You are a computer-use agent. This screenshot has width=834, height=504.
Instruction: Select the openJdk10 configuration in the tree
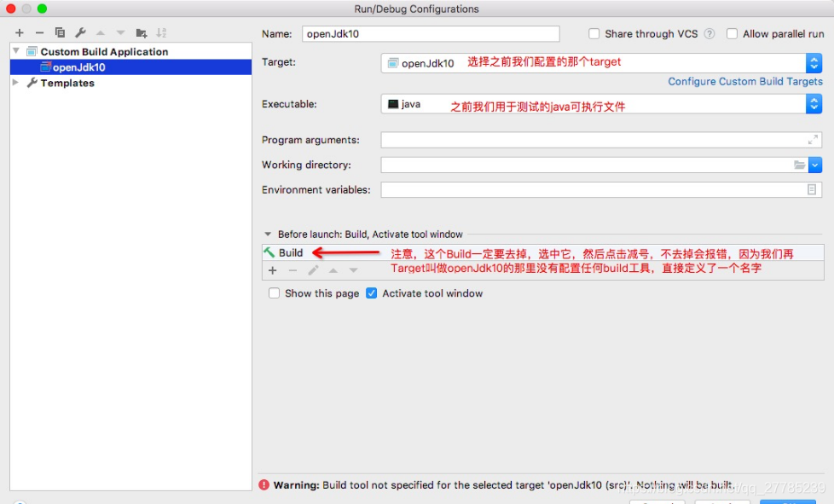(x=130, y=67)
